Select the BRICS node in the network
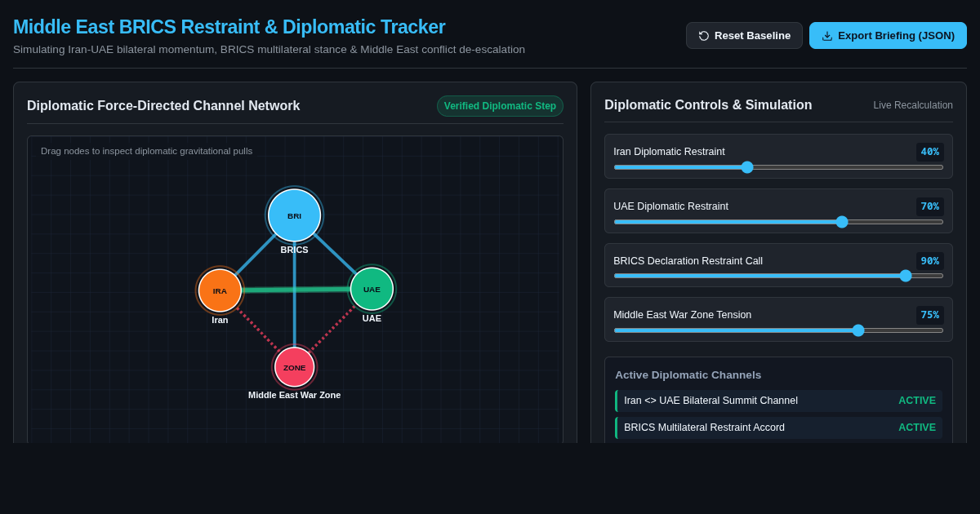 point(295,215)
